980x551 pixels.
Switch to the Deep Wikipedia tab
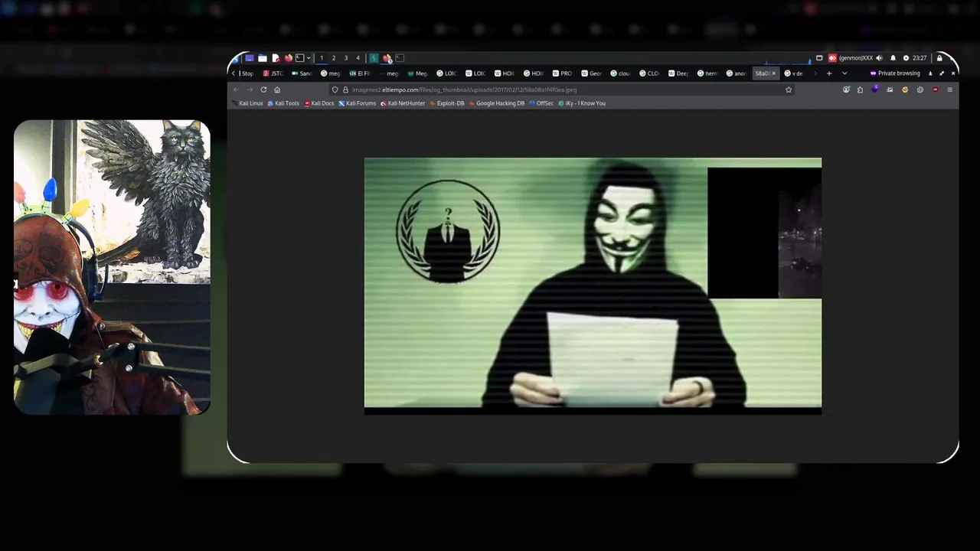point(678,73)
